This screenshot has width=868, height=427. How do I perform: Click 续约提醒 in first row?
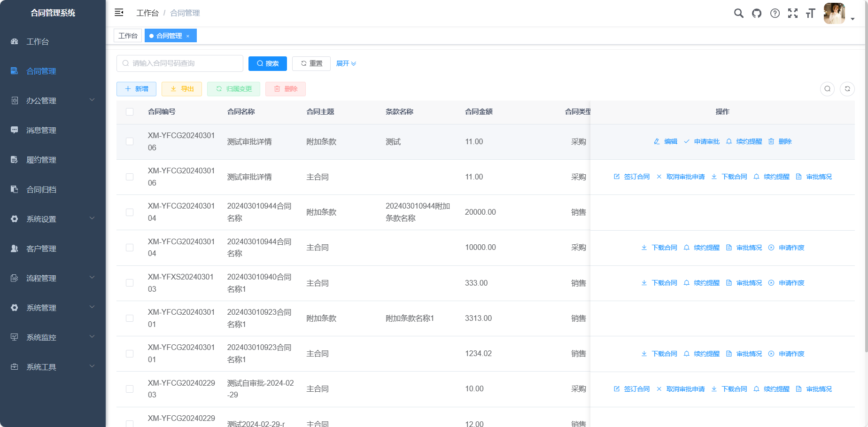click(744, 141)
